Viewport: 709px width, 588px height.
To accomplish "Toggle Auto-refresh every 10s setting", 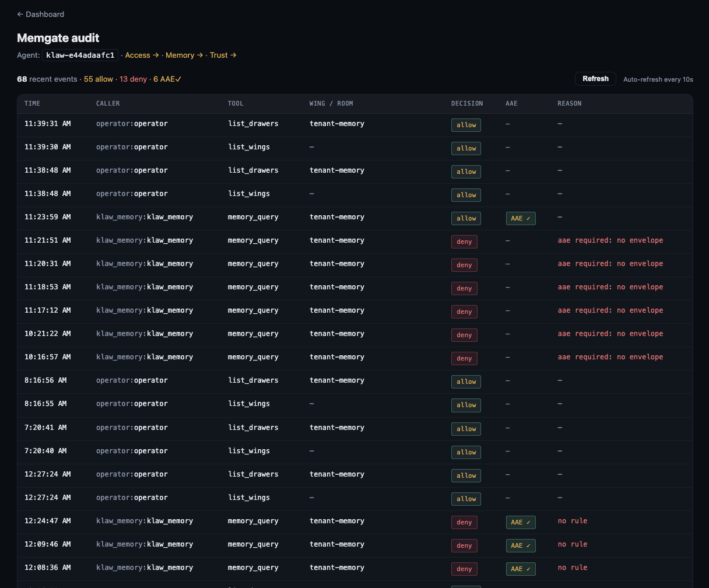I will tap(658, 79).
